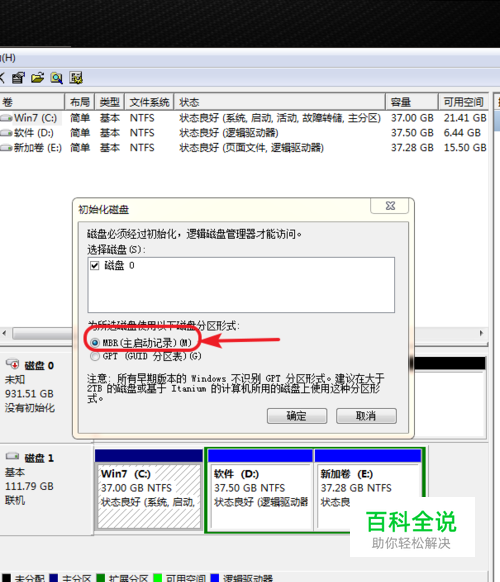Image resolution: width=500 pixels, height=582 pixels.
Task: Click the 15.50 GB free space cell
Action: pyautogui.click(x=465, y=148)
